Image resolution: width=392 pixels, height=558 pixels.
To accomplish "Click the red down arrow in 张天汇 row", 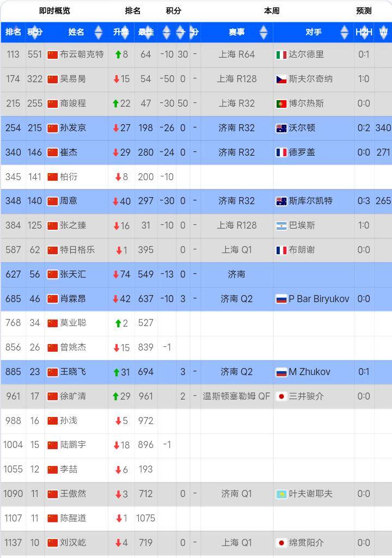I will pyautogui.click(x=116, y=274).
